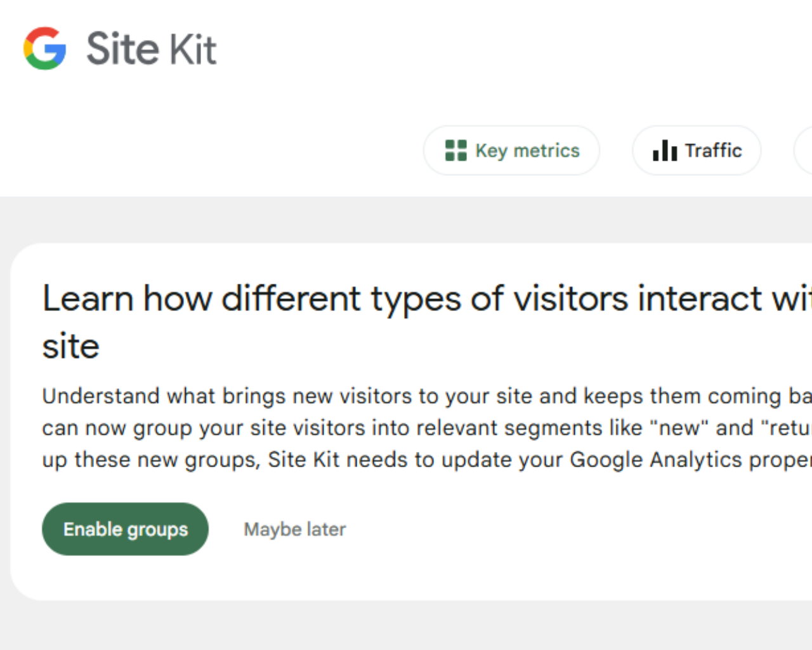
Task: Dismiss the banner via Maybe later
Action: [294, 529]
